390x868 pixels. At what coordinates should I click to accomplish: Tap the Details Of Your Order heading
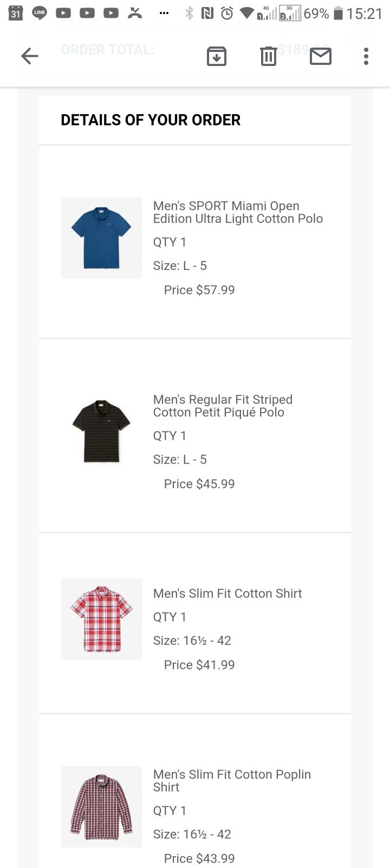click(x=151, y=120)
